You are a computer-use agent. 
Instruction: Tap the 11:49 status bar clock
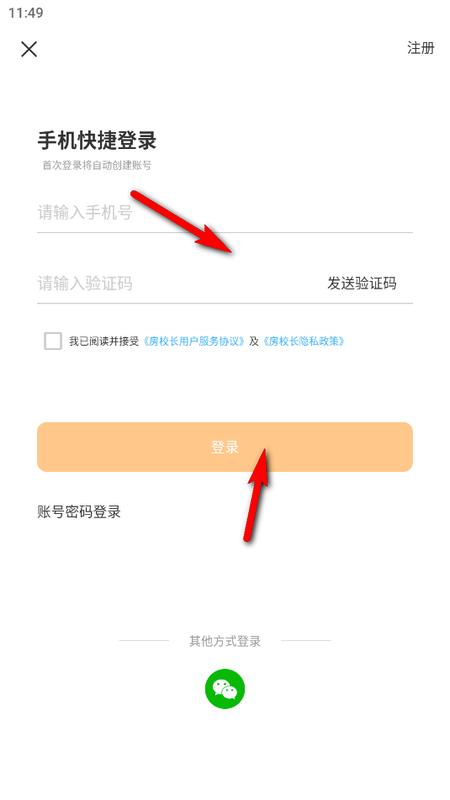pos(26,13)
